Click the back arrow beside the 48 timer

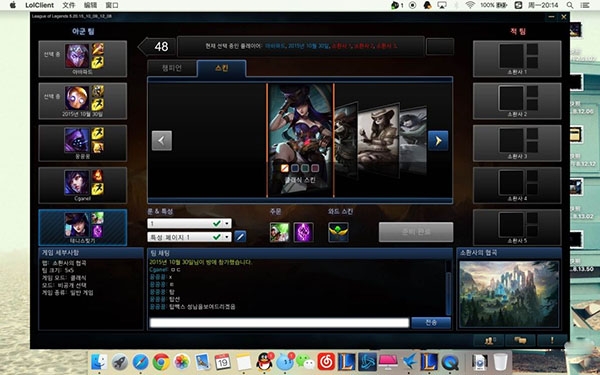point(157,47)
